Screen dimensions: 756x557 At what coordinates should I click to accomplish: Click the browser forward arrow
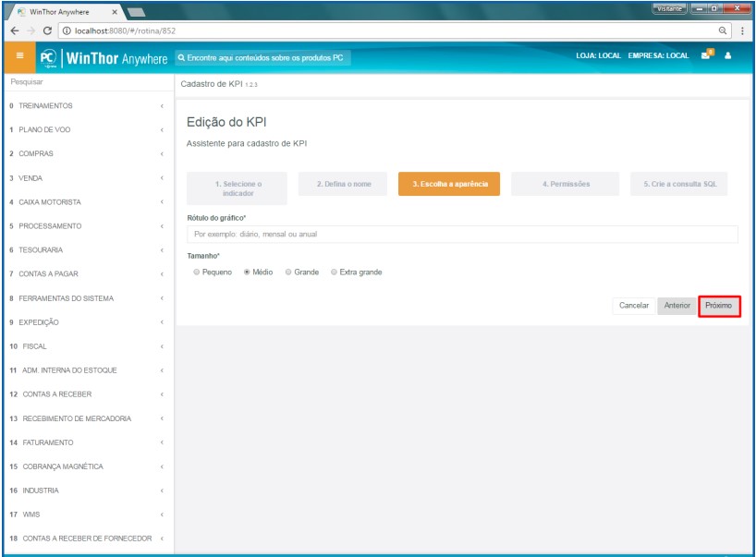pyautogui.click(x=31, y=30)
